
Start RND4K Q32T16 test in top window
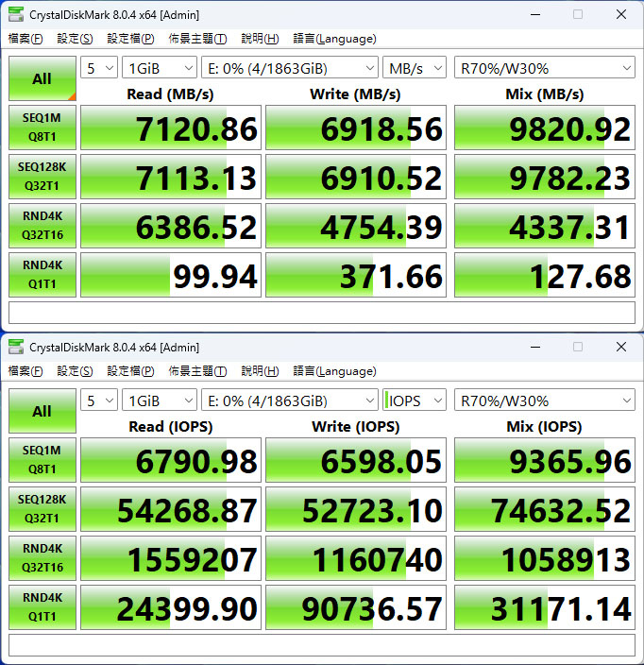(x=42, y=226)
